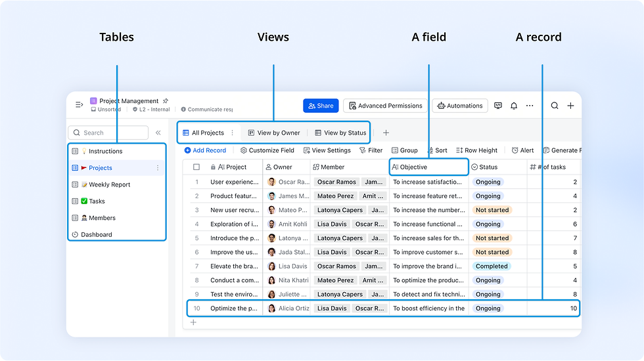The height and width of the screenshot is (361, 644).
Task: Click Nita Khatri owner cell
Action: point(287,280)
